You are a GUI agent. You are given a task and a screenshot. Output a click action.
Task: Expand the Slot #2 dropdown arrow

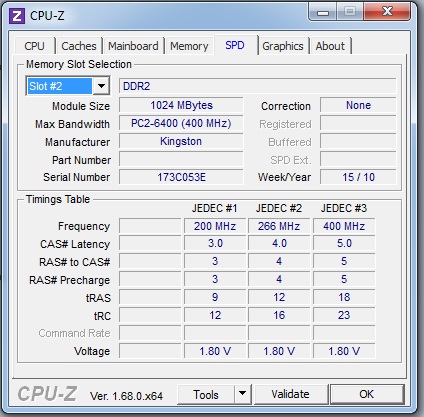[101, 86]
